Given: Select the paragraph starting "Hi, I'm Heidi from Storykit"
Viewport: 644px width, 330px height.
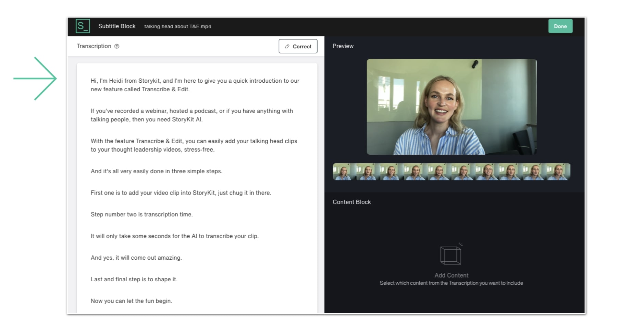Looking at the screenshot, I should [195, 85].
